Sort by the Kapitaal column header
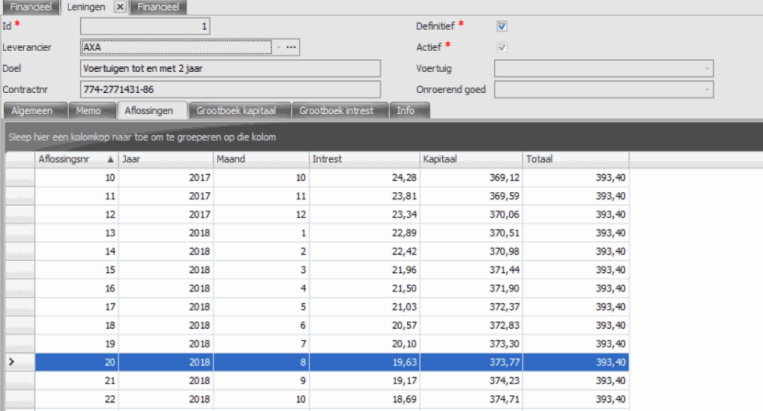 coord(470,159)
